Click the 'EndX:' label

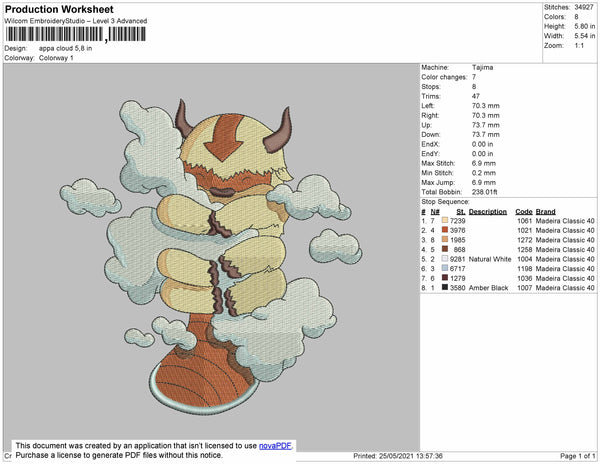coord(430,144)
